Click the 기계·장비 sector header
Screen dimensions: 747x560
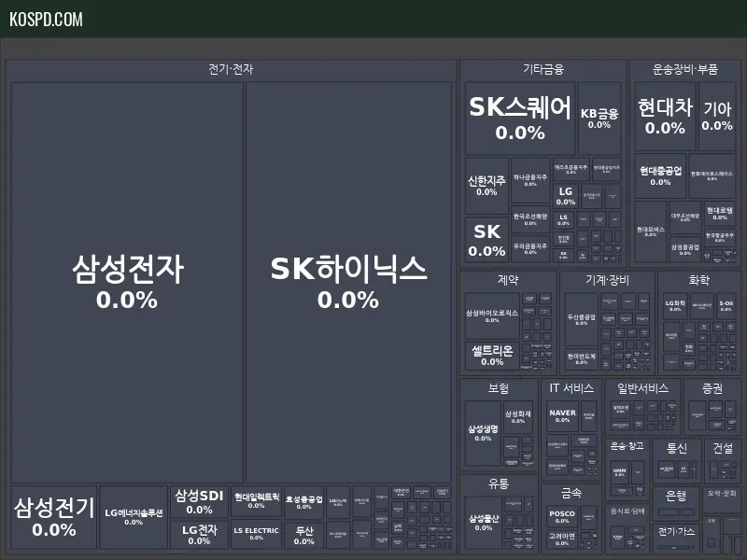click(x=608, y=280)
